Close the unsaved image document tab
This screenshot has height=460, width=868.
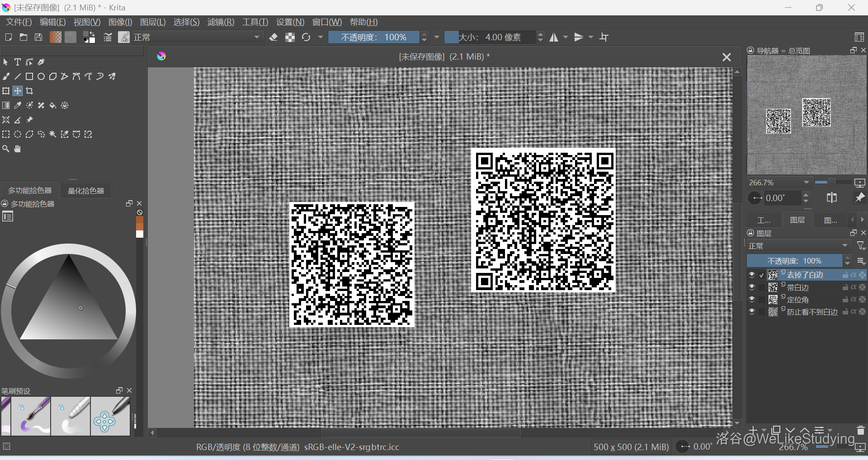pyautogui.click(x=726, y=57)
